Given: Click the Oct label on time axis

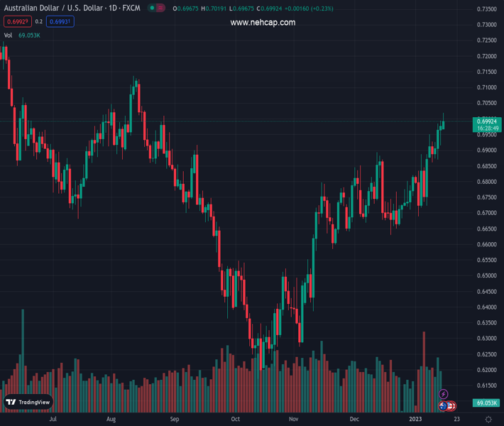Looking at the screenshot, I should pyautogui.click(x=236, y=420).
